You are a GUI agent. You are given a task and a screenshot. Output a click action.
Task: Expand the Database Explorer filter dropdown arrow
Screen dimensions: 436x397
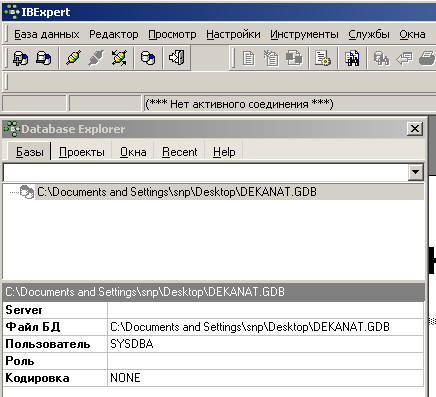416,172
